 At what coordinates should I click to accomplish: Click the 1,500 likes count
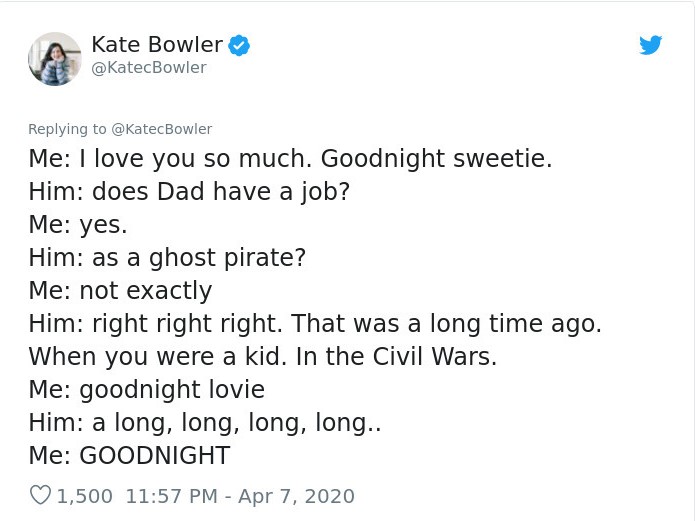85,496
